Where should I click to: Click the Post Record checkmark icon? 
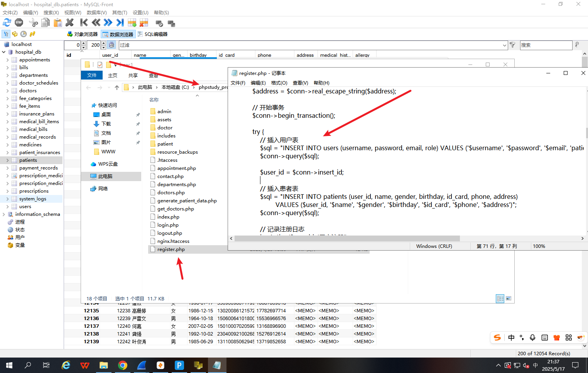(159, 23)
